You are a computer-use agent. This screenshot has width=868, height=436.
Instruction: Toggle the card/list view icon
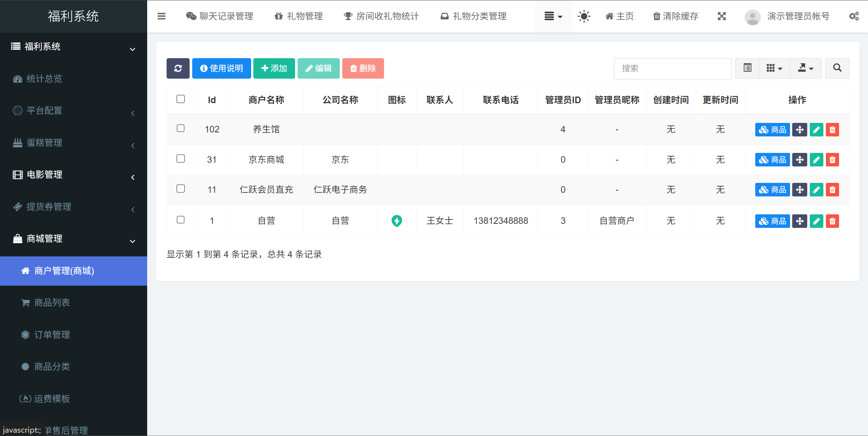click(x=748, y=68)
